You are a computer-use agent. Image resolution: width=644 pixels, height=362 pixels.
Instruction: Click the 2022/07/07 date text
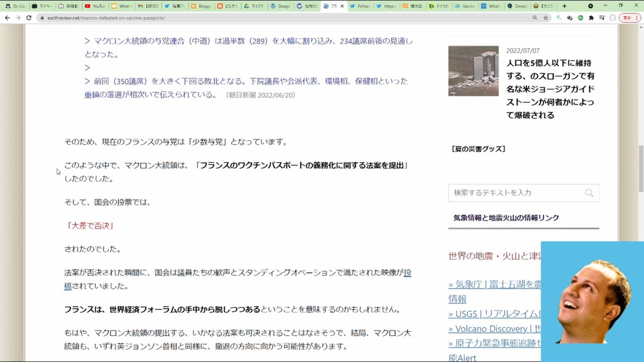tap(523, 50)
